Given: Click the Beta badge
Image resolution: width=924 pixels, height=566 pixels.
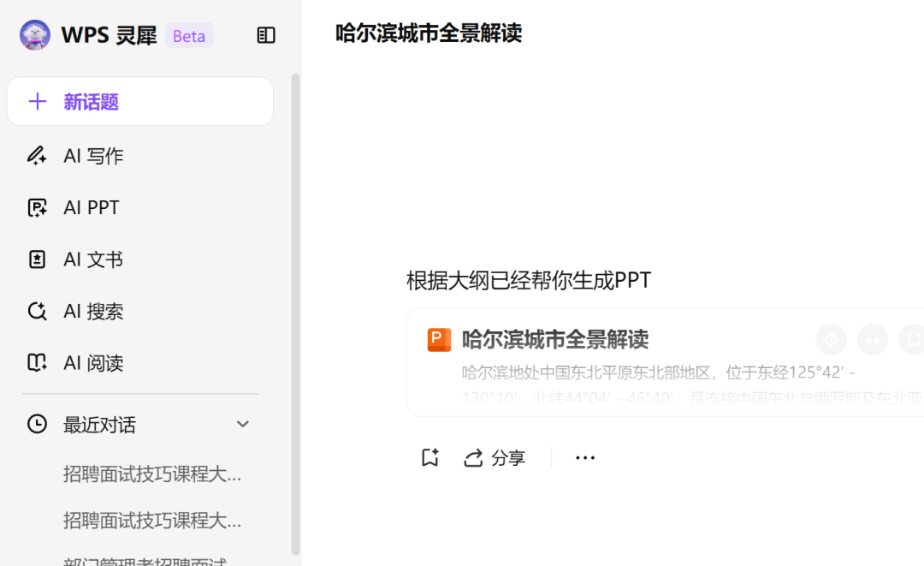Looking at the screenshot, I should [x=189, y=35].
